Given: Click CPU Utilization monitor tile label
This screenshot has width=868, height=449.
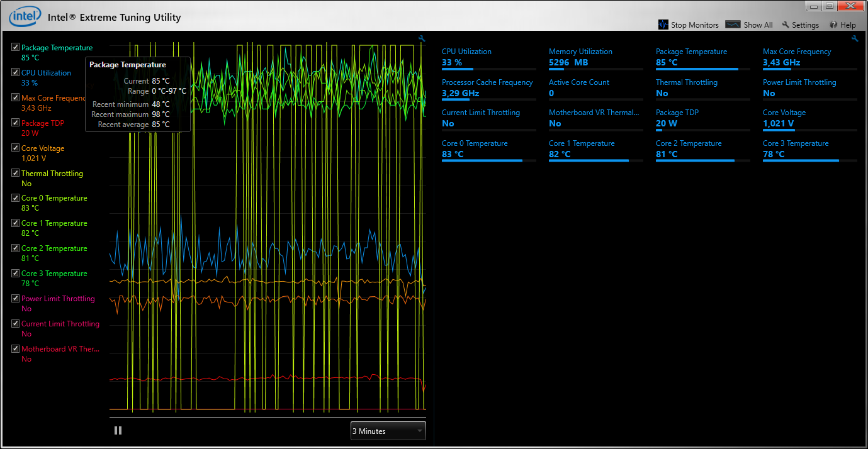Looking at the screenshot, I should tap(466, 52).
